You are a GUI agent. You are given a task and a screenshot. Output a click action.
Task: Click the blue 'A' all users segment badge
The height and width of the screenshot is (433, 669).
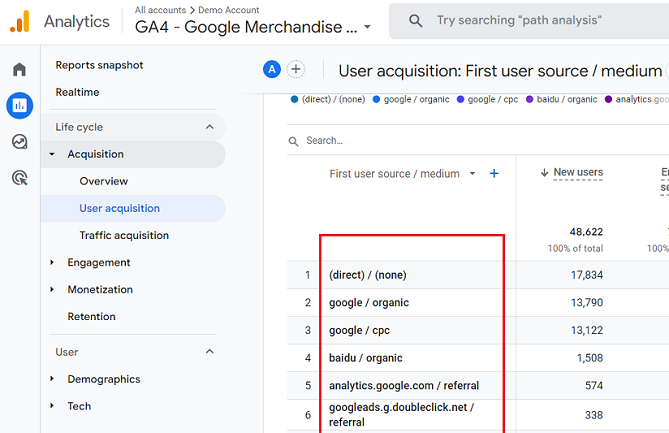tap(272, 69)
